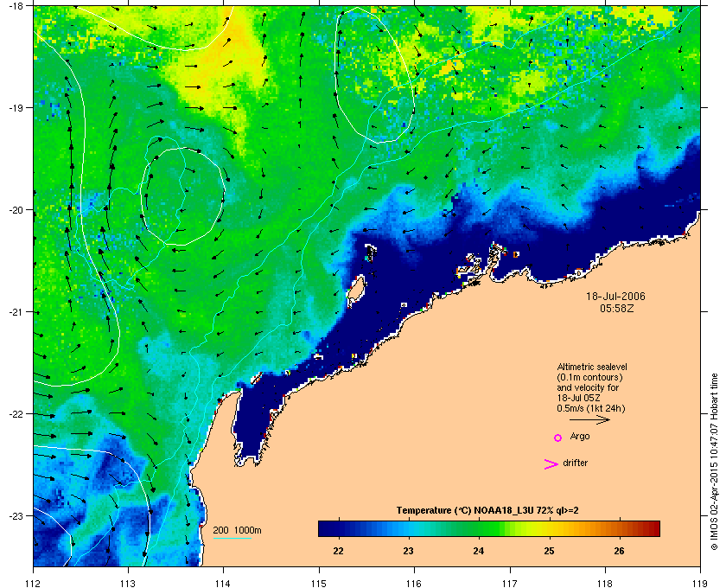Click the '0.5m/s (1kt 24h)' text
Image resolution: width=726 pixels, height=588 pixels.
591,409
